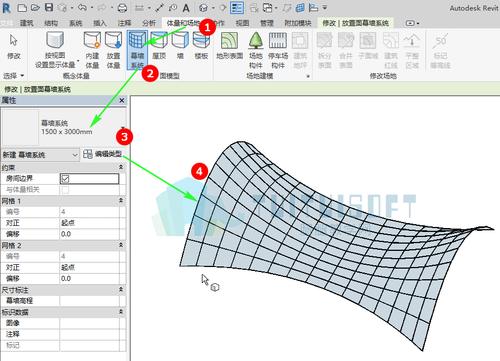Open the Customize Quick Access Toolbar dropdown arrow
The image size is (500, 361).
[325, 8]
